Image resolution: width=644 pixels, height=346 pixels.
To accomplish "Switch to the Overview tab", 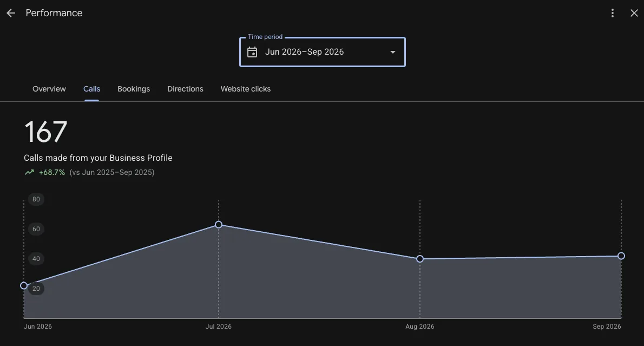I will [49, 89].
